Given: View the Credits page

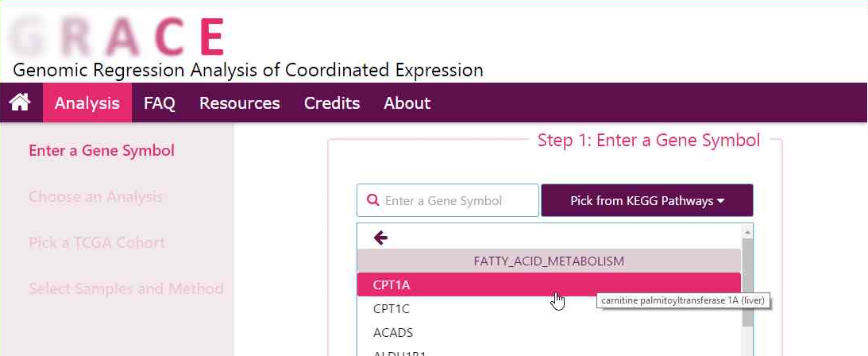Looking at the screenshot, I should pos(332,103).
